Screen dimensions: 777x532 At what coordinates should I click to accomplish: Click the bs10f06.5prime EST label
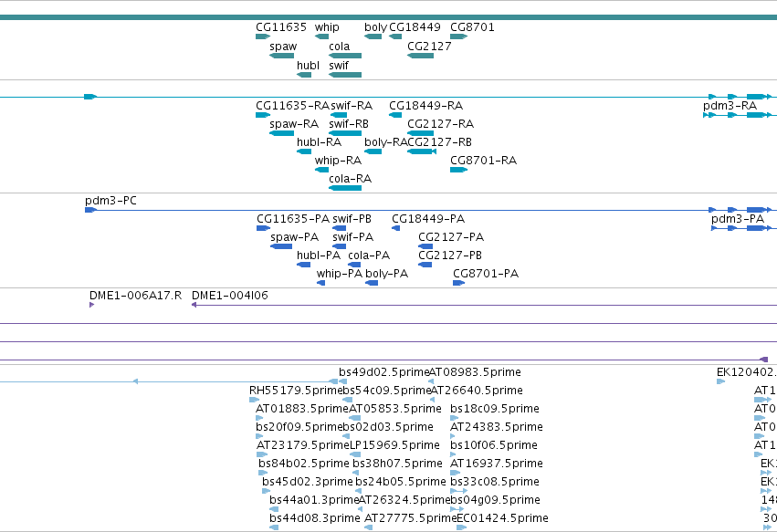point(494,445)
